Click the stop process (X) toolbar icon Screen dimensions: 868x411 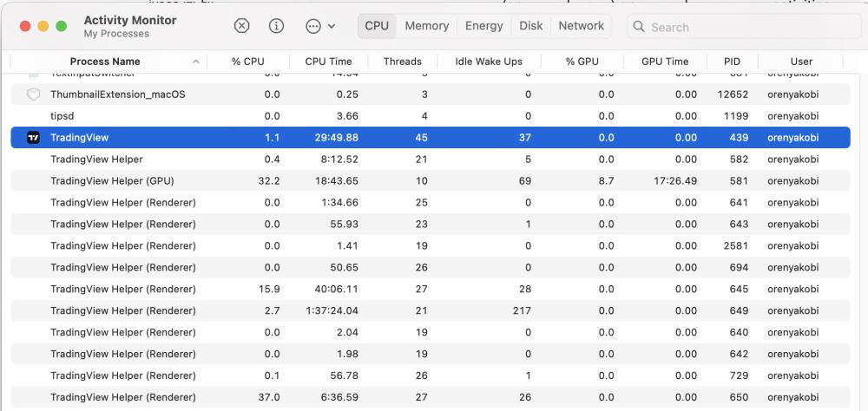(x=241, y=26)
